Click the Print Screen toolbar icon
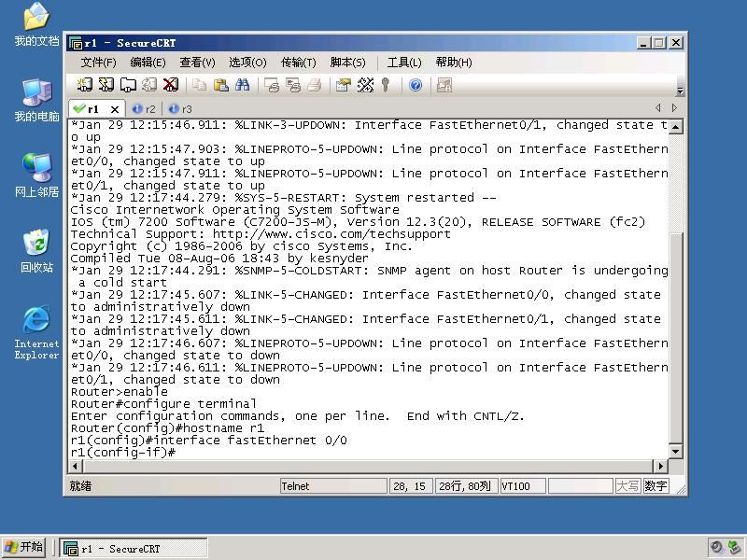The height and width of the screenshot is (560, 747). pos(271,85)
